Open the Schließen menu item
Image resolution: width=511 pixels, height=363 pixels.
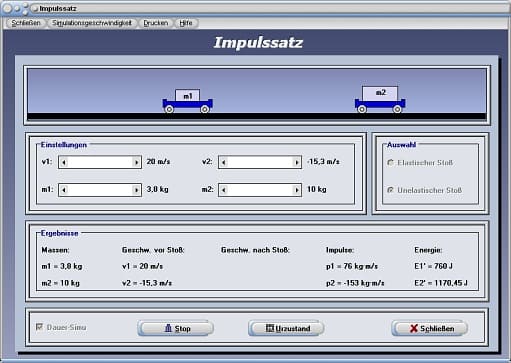tap(26, 23)
